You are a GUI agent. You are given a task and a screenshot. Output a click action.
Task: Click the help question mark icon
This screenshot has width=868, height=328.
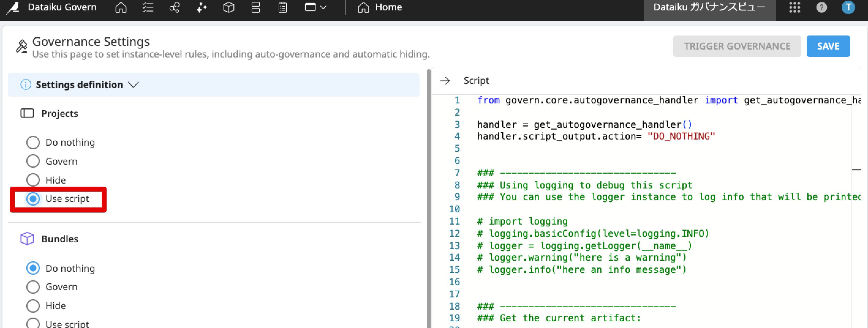pos(821,7)
